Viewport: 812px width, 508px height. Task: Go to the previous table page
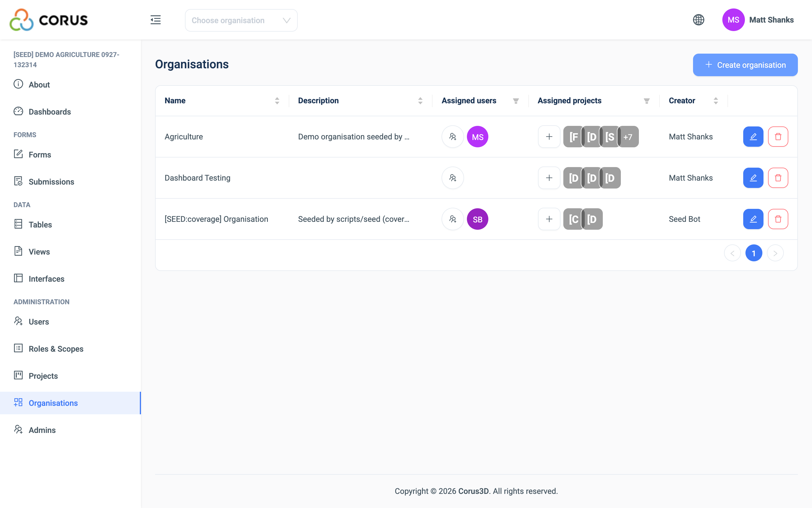click(732, 253)
